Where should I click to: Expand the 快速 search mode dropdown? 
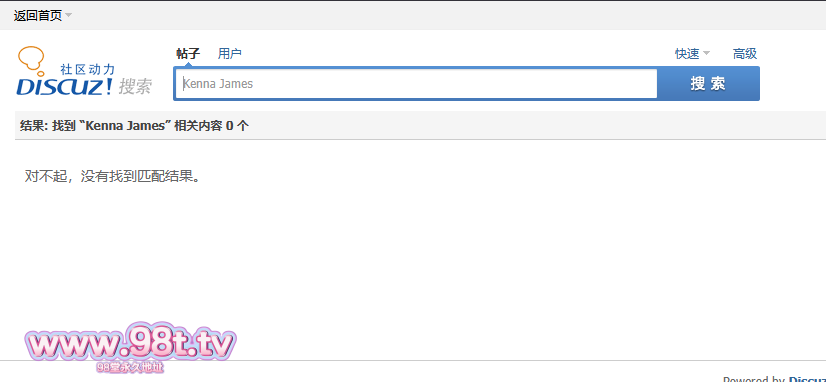point(692,53)
